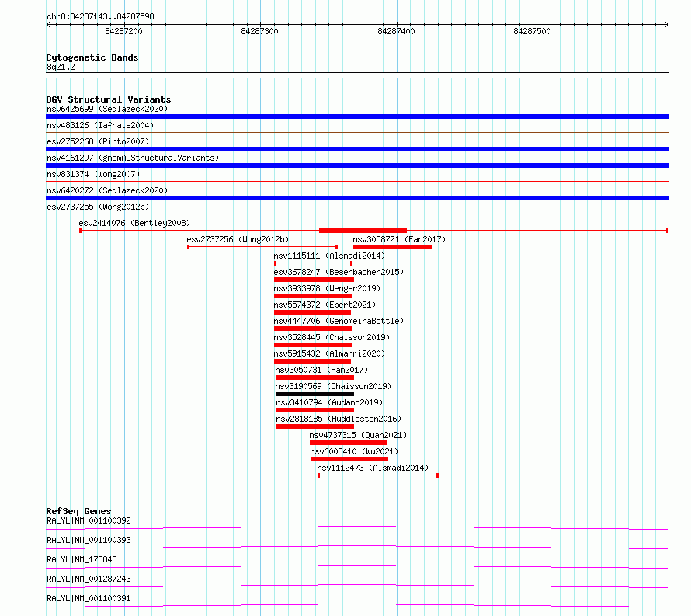Open variant esv3678247 (Besenbacher2015)
The height and width of the screenshot is (616, 691).
[339, 272]
